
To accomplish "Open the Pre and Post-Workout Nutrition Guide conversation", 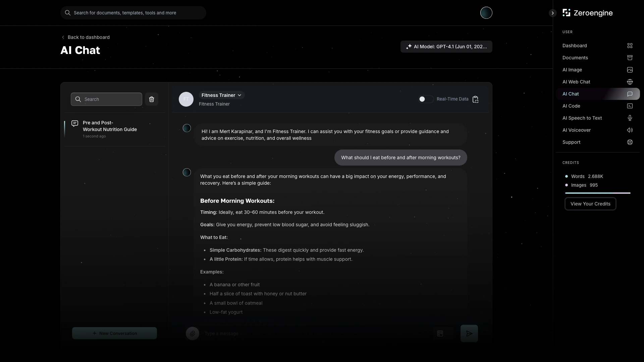I will [x=110, y=129].
